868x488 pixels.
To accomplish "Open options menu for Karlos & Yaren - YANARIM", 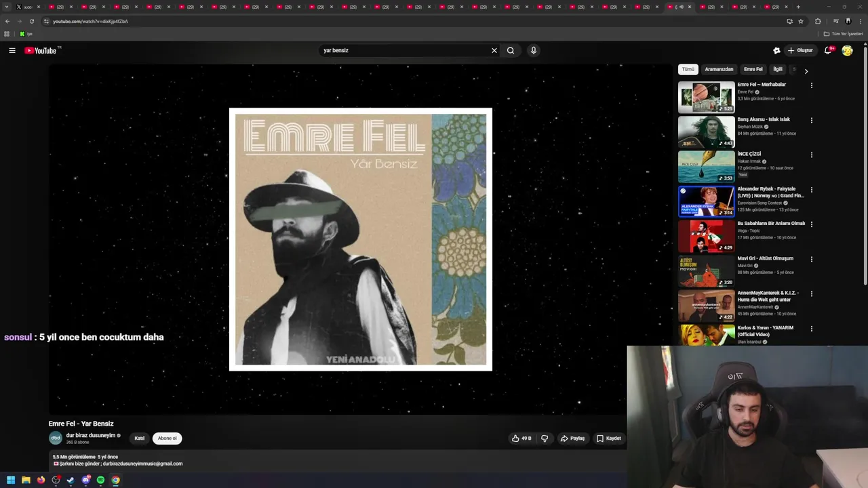I will click(x=811, y=329).
